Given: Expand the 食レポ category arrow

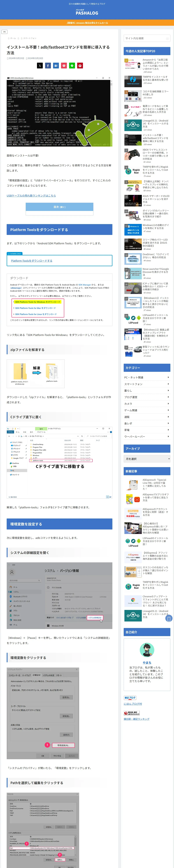Looking at the screenshot, I should click(x=168, y=423).
